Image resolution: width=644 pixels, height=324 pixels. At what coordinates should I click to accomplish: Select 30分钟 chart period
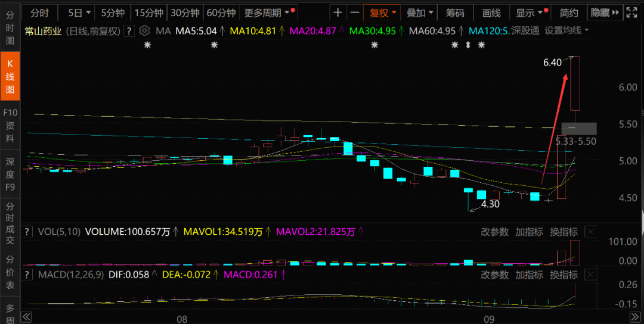pos(185,13)
